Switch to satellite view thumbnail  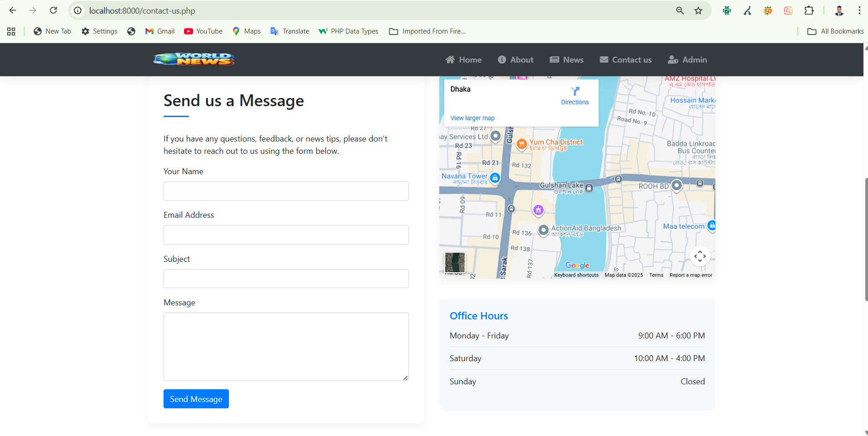pyautogui.click(x=455, y=262)
